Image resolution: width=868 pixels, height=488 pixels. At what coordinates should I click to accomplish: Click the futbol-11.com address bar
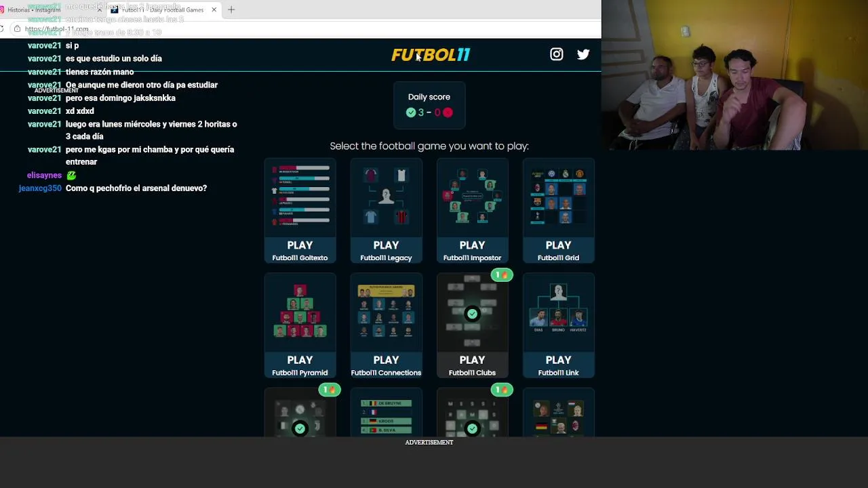click(305, 28)
